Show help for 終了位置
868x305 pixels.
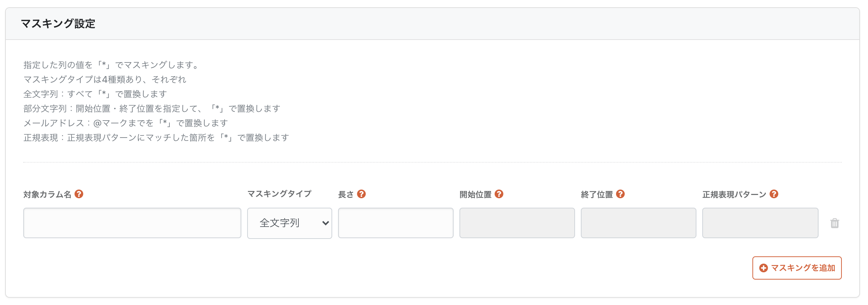(620, 194)
